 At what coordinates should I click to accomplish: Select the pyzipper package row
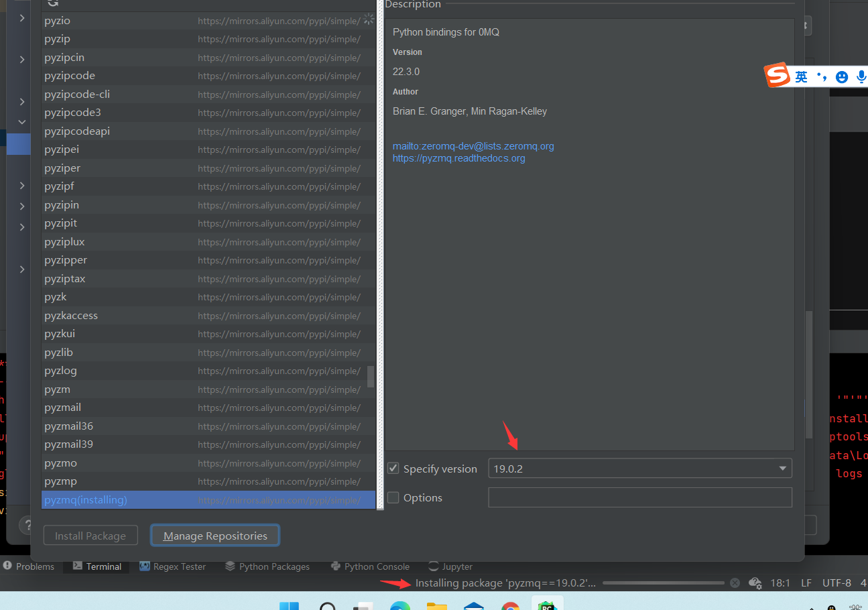point(208,260)
